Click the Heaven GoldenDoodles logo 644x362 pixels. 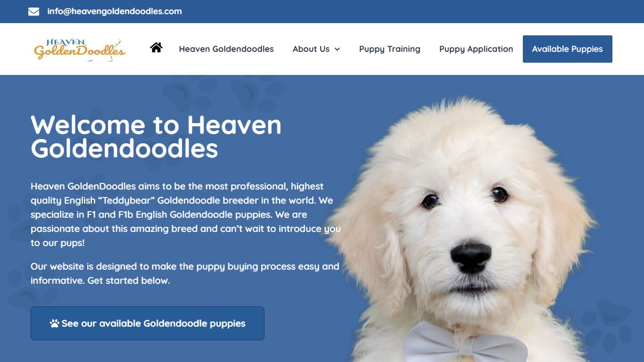(80, 49)
